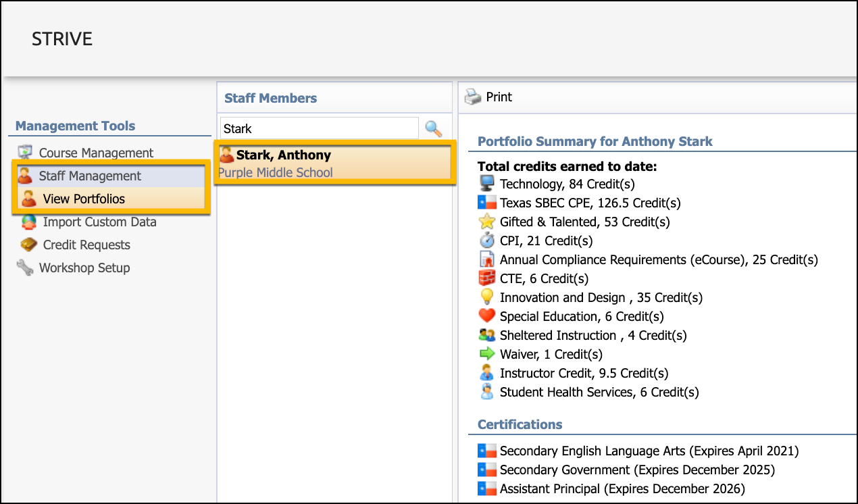Click inside the staff search field containing Stark
This screenshot has height=504, width=858.
(320, 128)
